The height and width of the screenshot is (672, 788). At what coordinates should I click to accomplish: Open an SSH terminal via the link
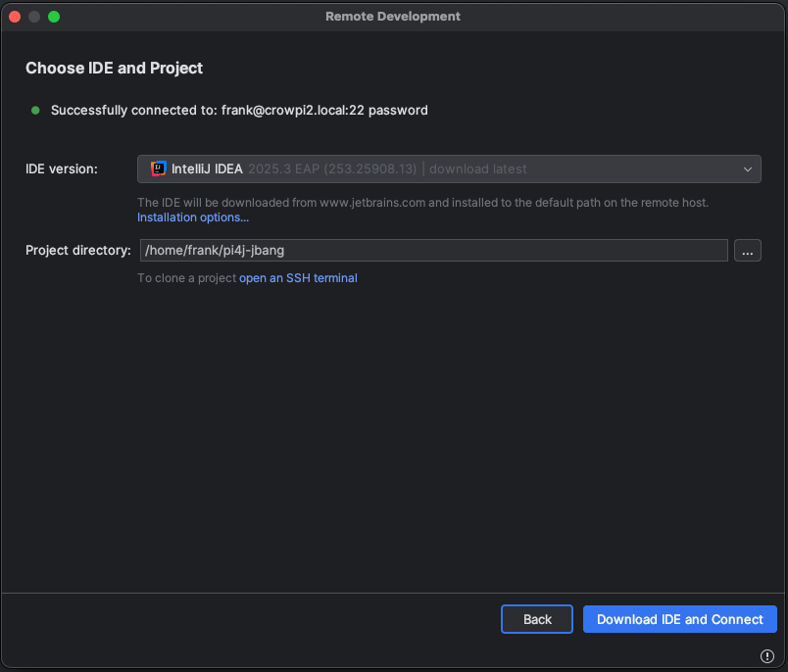[x=298, y=278]
